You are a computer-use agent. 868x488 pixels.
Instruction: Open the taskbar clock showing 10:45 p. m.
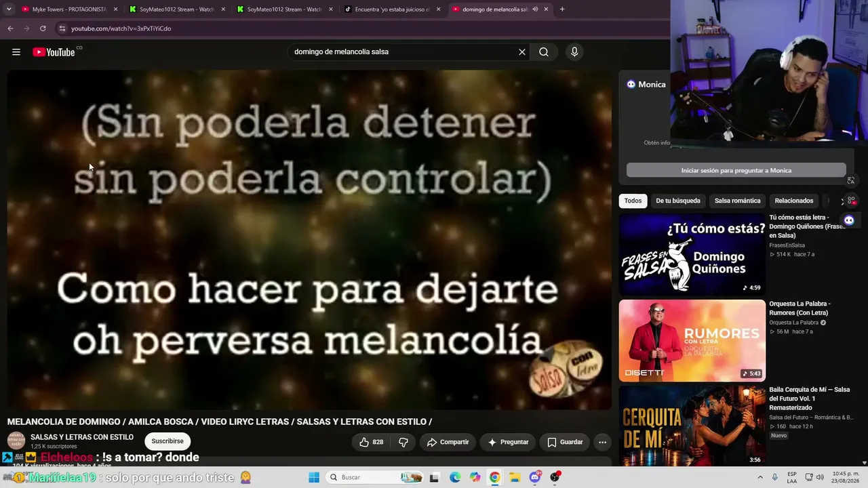[x=846, y=477]
